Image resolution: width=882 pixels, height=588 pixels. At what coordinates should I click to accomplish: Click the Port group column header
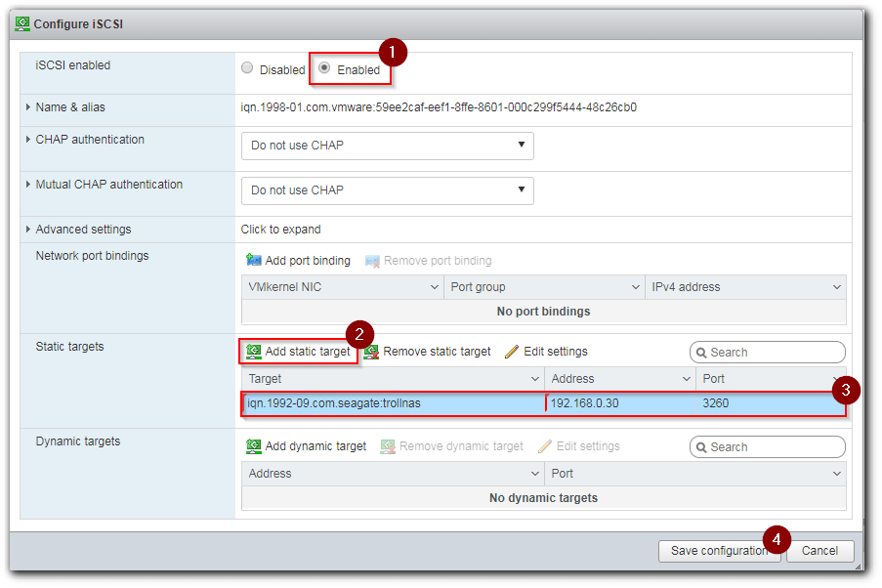[544, 287]
